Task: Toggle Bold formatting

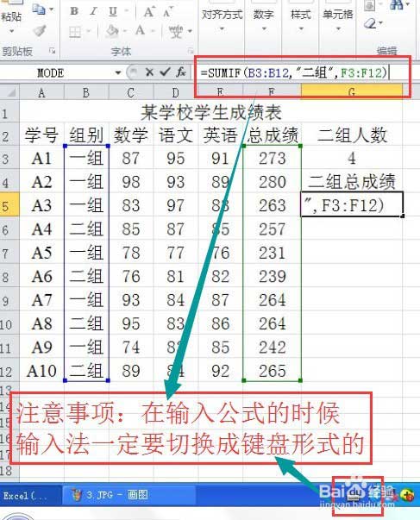Action: pyautogui.click(x=74, y=11)
